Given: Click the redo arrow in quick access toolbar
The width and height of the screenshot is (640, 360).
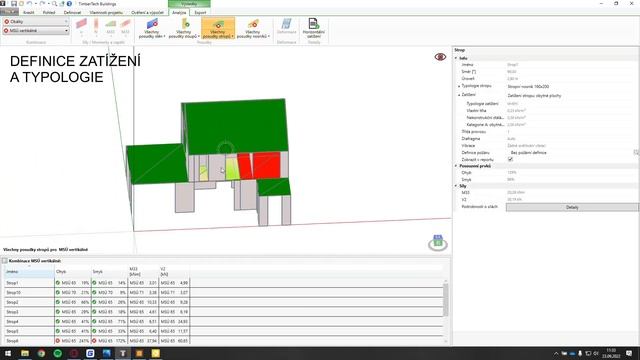Looking at the screenshot, I should pos(42,4).
